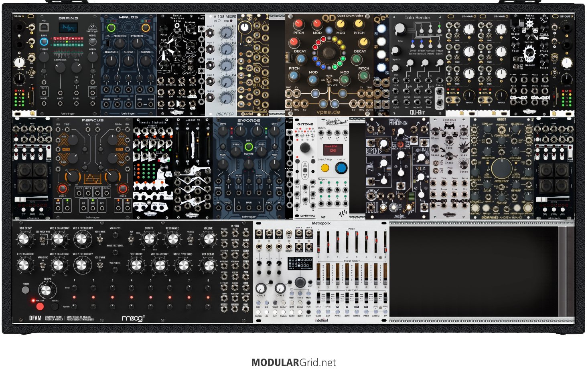Click the DFAM black Advance button
The width and height of the screenshot is (588, 371).
coord(55,307)
